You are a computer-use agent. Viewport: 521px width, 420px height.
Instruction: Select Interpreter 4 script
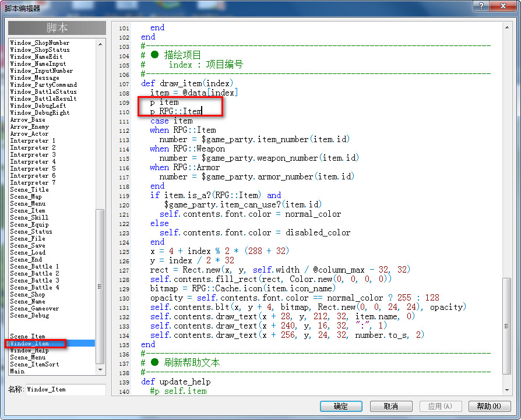click(x=33, y=162)
